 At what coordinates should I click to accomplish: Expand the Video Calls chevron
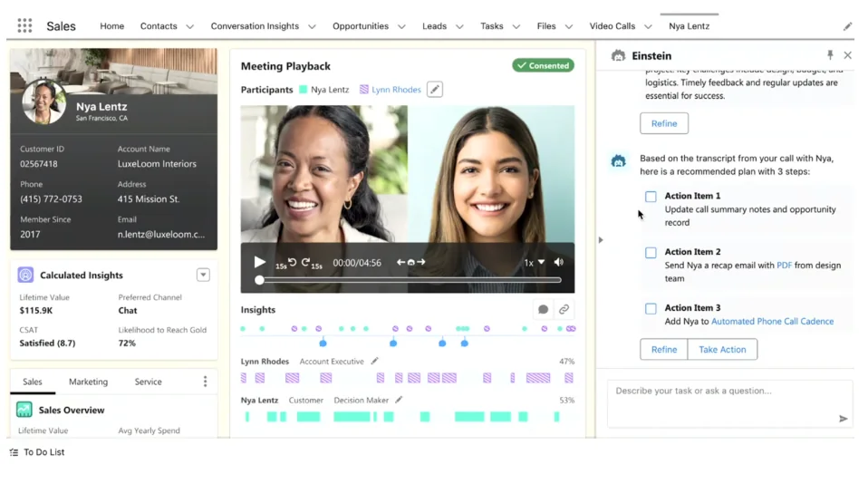(x=648, y=26)
